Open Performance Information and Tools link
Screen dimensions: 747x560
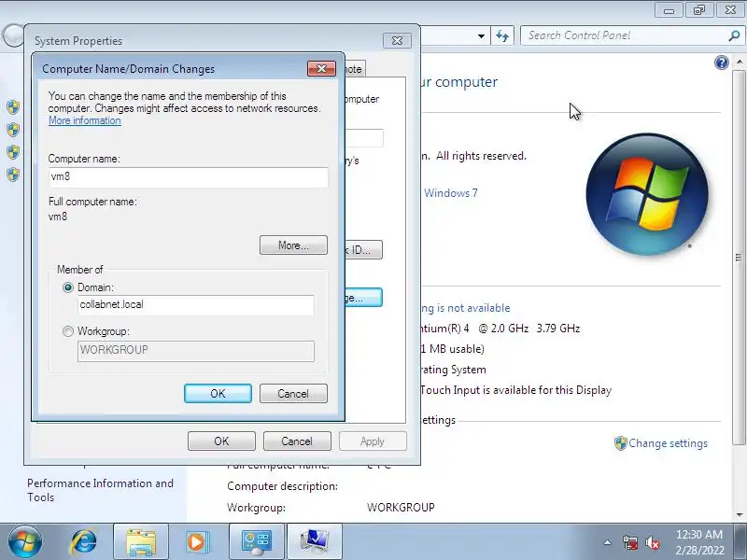coord(100,490)
